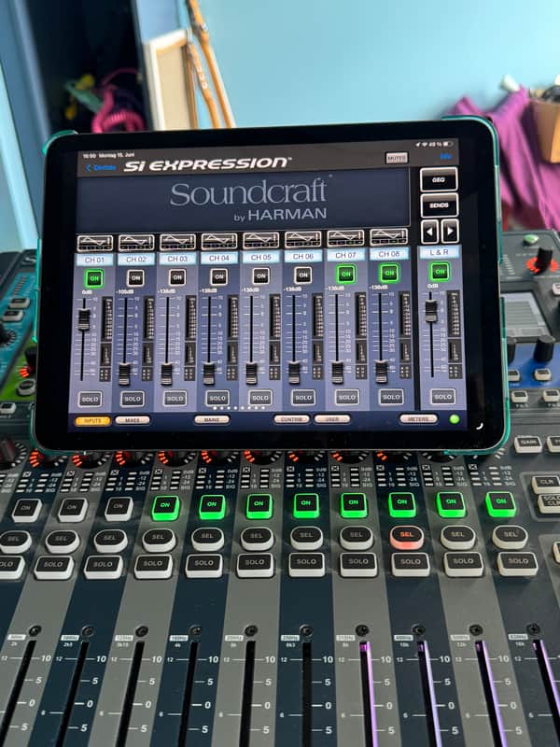Tap the page indicator dots below the strips
This screenshot has height=747, width=560.
click(x=239, y=408)
